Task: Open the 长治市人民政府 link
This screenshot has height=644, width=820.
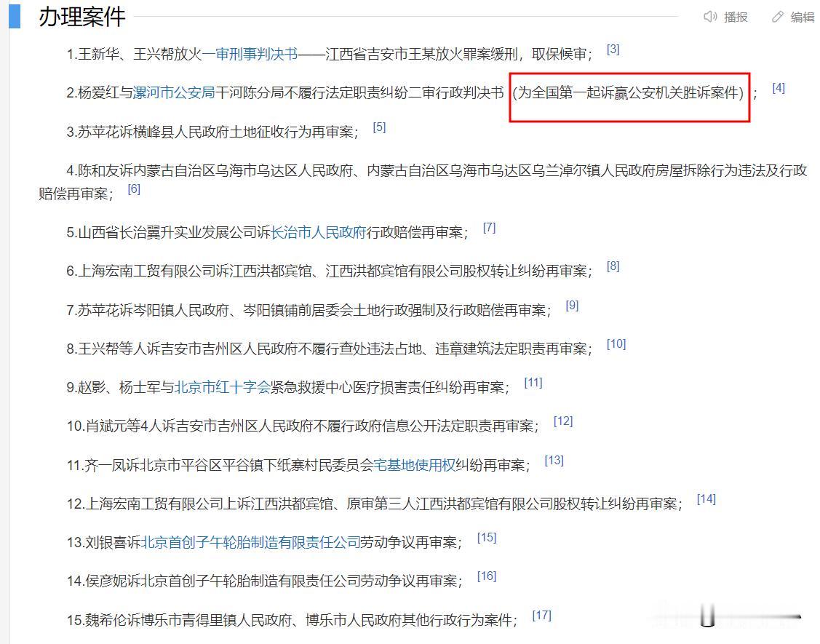Action: [x=319, y=232]
